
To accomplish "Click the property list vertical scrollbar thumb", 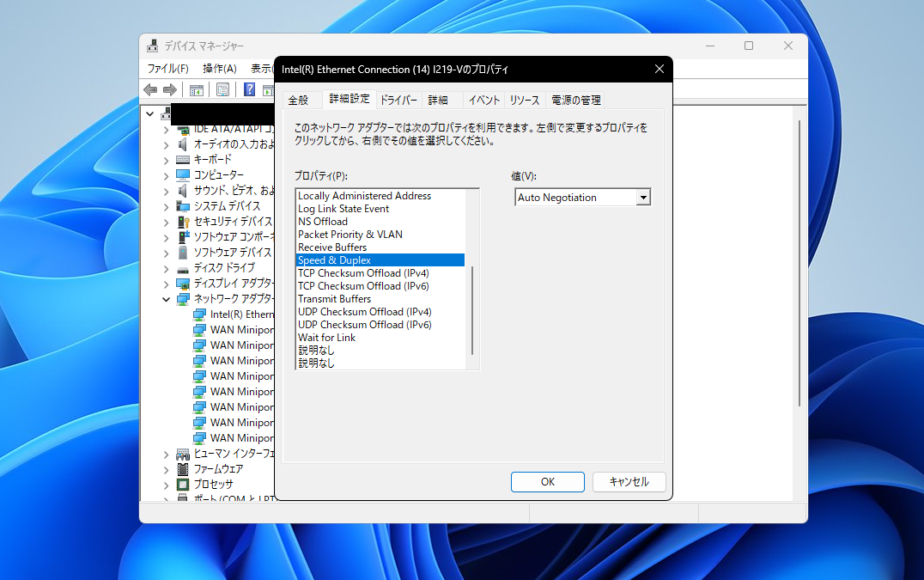I will 472,311.
